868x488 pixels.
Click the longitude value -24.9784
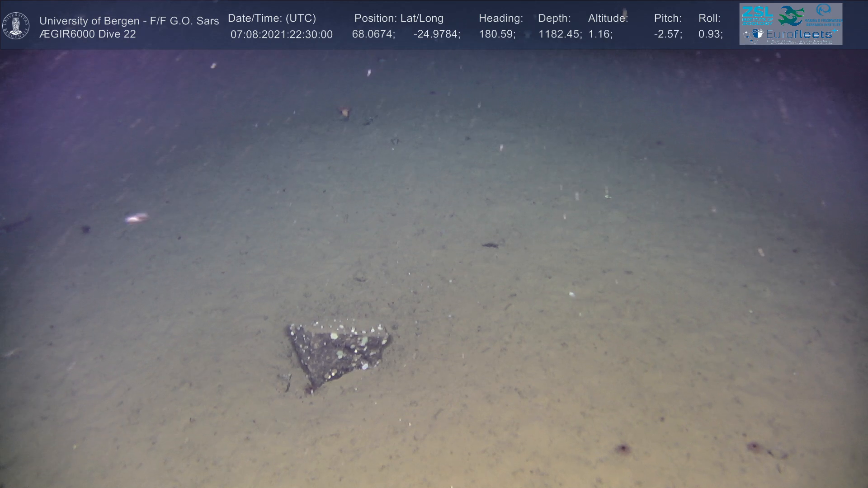436,35
